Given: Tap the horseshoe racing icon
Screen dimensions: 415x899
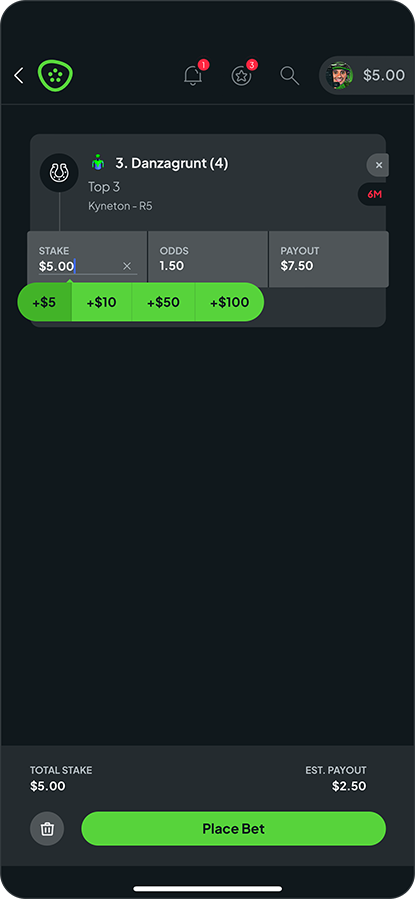Looking at the screenshot, I should tap(59, 173).
